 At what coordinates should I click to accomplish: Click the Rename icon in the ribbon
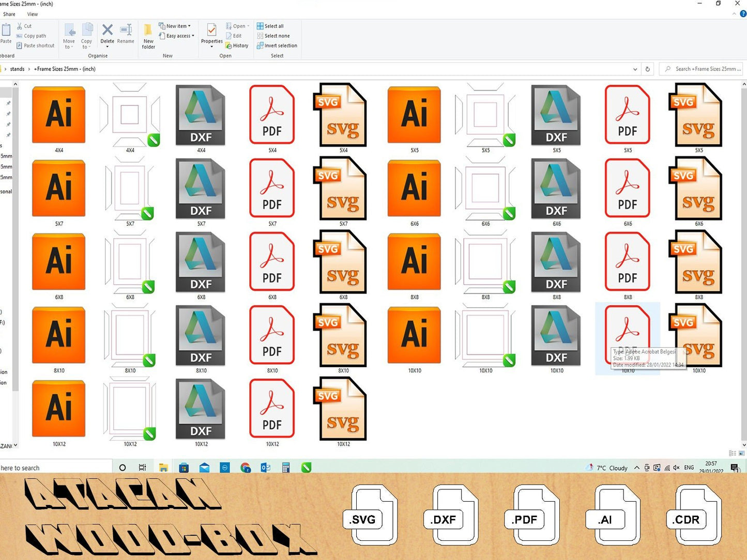coord(126,34)
